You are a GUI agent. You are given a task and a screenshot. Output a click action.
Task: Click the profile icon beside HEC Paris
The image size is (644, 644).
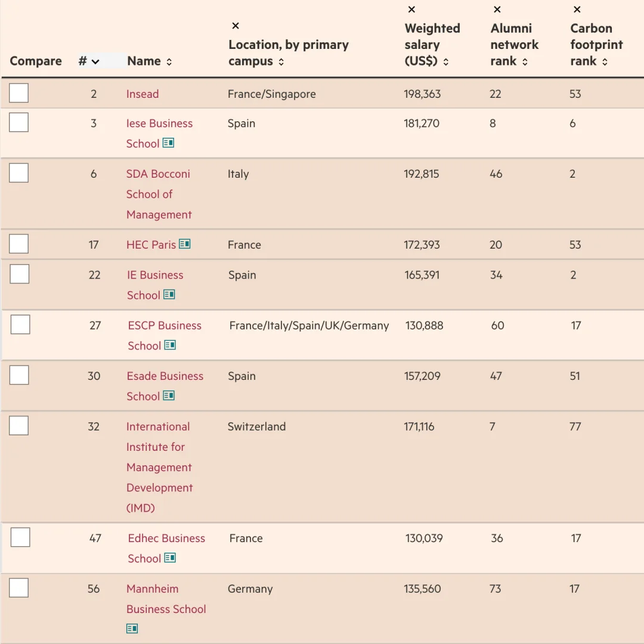pos(185,244)
